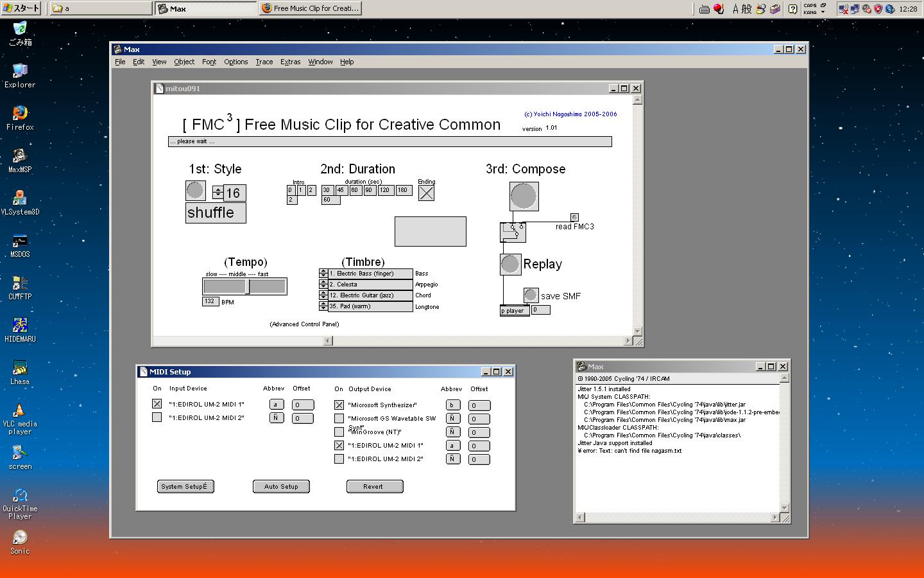Click the small read FMC3 button
Viewport: 924px width, 578px height.
[574, 217]
